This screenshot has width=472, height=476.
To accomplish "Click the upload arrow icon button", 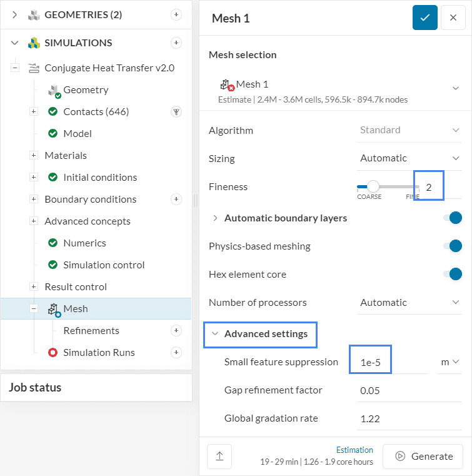I will [x=219, y=457].
